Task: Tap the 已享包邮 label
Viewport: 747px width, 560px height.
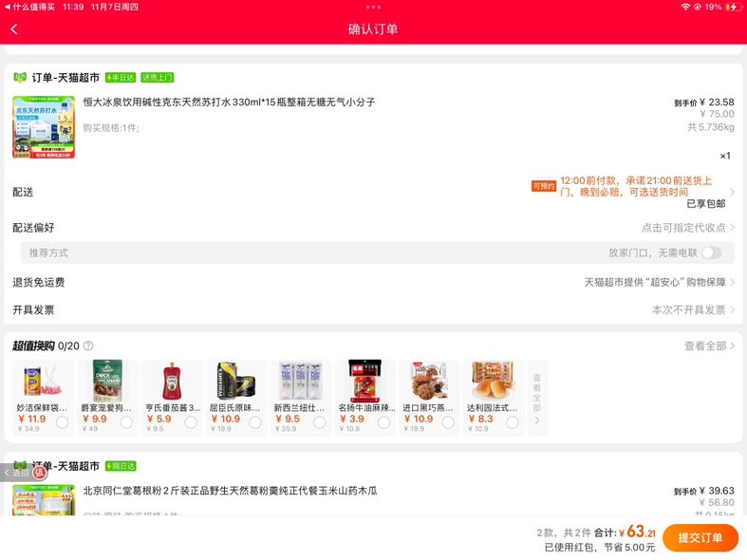Action: (x=706, y=204)
